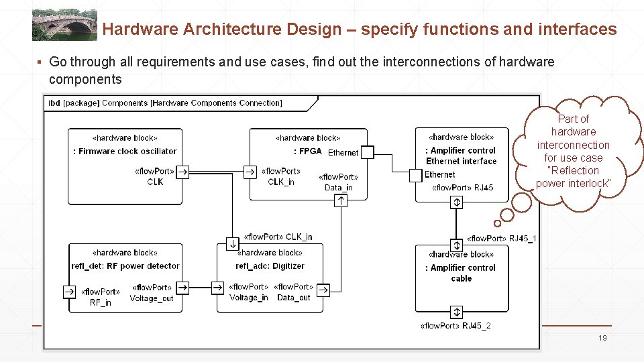Viewport: 644px width, 362px height.
Task: Click the 'CLK_in' label inside FPGA block
Action: [x=281, y=182]
